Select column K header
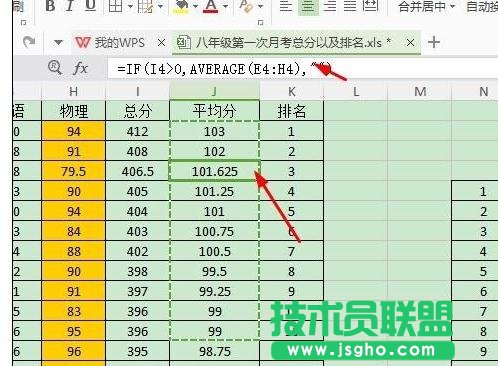Viewport: 498px width, 366px height. coord(291,91)
